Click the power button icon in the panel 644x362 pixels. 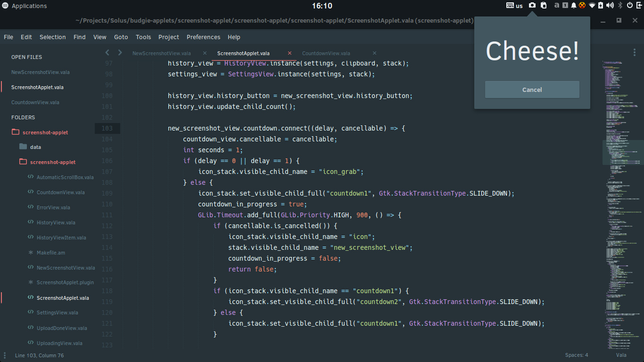coord(629,6)
